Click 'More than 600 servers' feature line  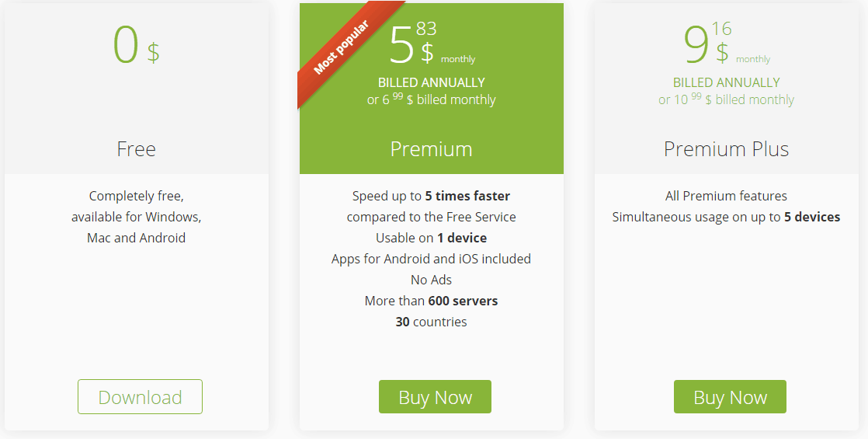pos(431,301)
